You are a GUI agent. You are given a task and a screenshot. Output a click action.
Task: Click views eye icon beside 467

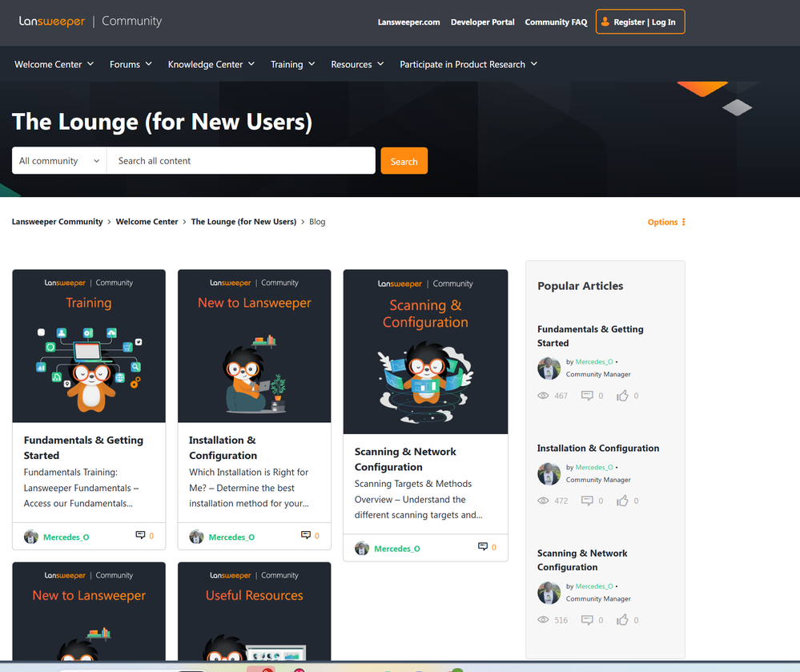[x=544, y=396]
